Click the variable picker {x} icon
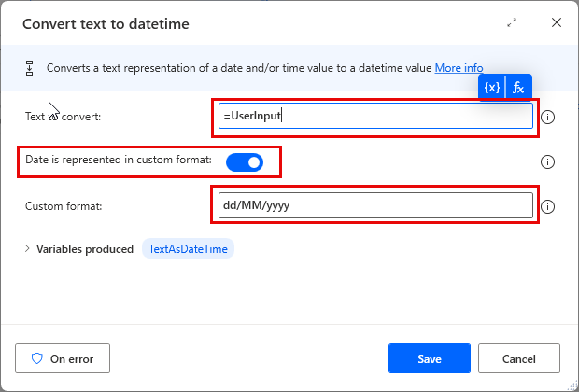 point(492,88)
